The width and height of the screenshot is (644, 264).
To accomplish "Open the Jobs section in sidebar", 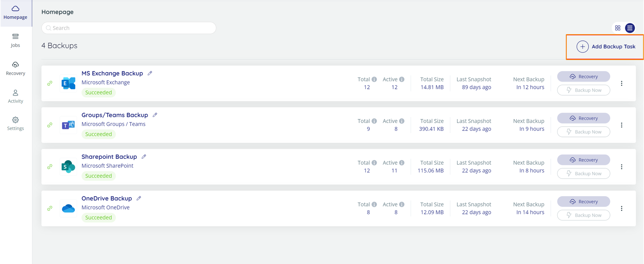I will click(15, 40).
